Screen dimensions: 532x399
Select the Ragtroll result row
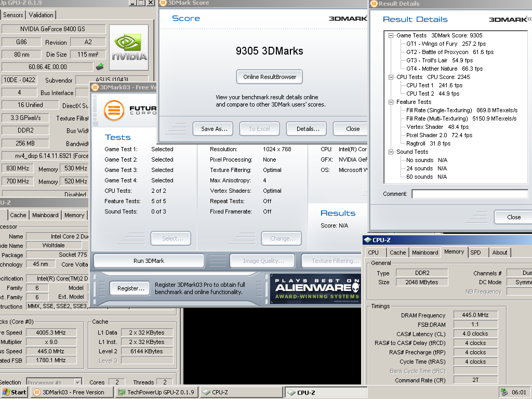coord(428,143)
